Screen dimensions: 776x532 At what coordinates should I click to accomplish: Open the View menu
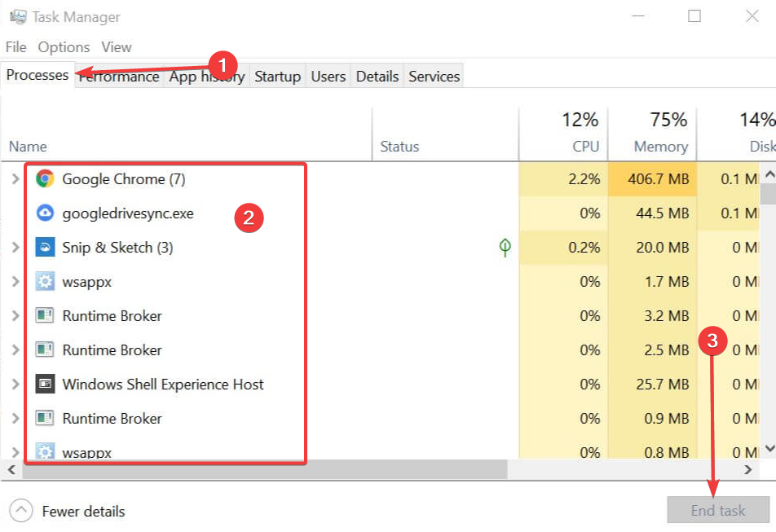point(117,47)
